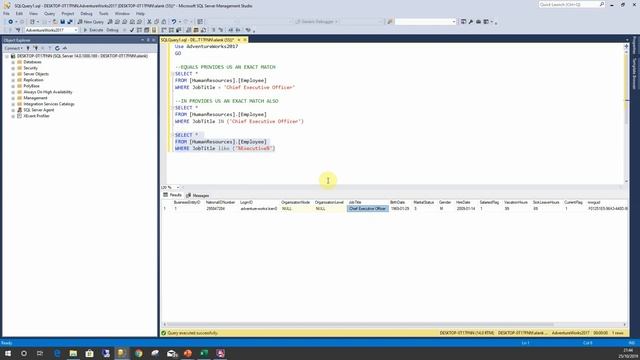Click the Object Explorer connect plug icon
Viewport: 640px width, 360px height.
coord(28,48)
